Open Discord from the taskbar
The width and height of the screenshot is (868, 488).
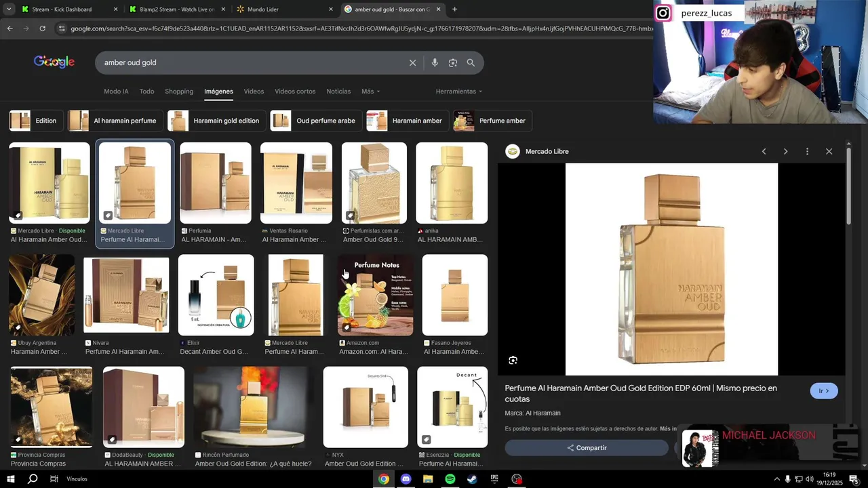pyautogui.click(x=406, y=479)
